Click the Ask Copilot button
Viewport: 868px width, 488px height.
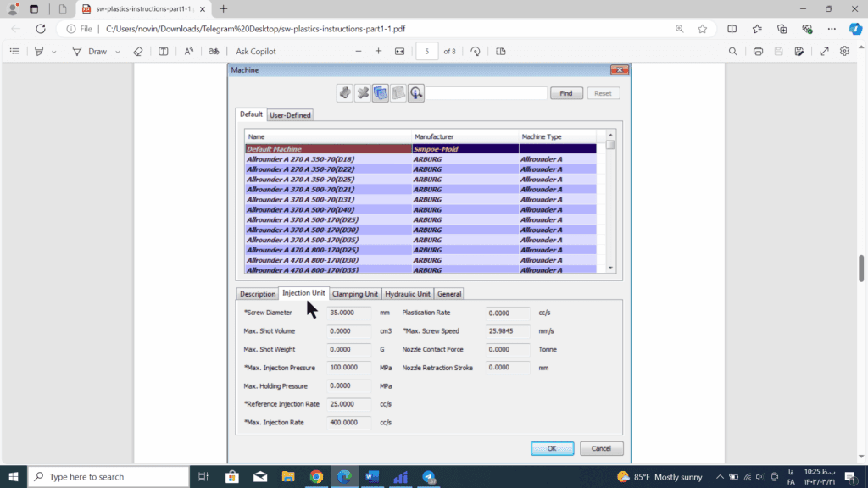tap(255, 52)
